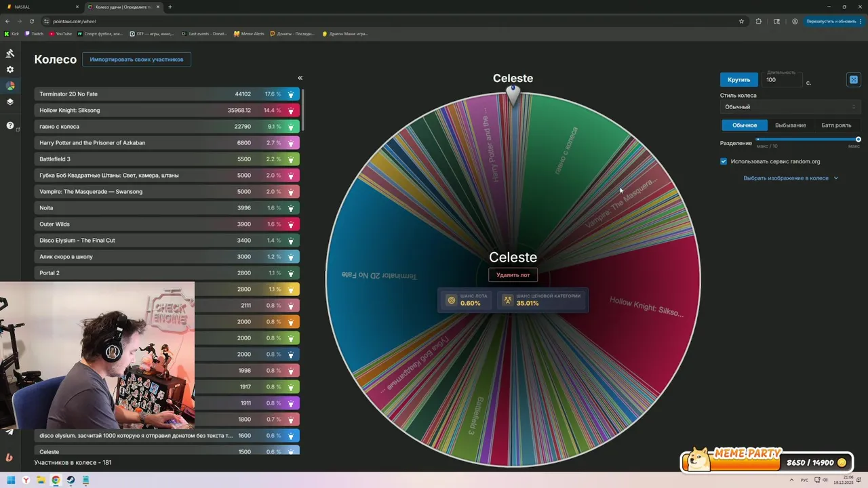Highlight Hollow Knight: Silksong lot icon
The image size is (868, 488).
pyautogui.click(x=291, y=110)
